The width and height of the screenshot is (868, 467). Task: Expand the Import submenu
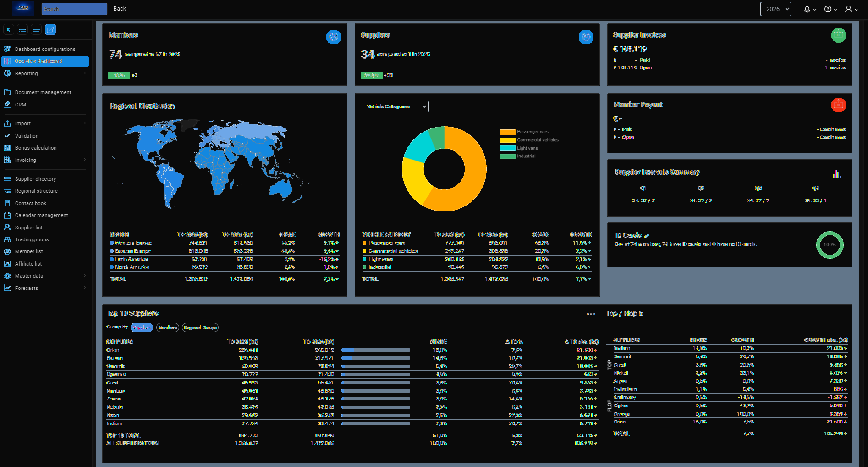[x=45, y=123]
